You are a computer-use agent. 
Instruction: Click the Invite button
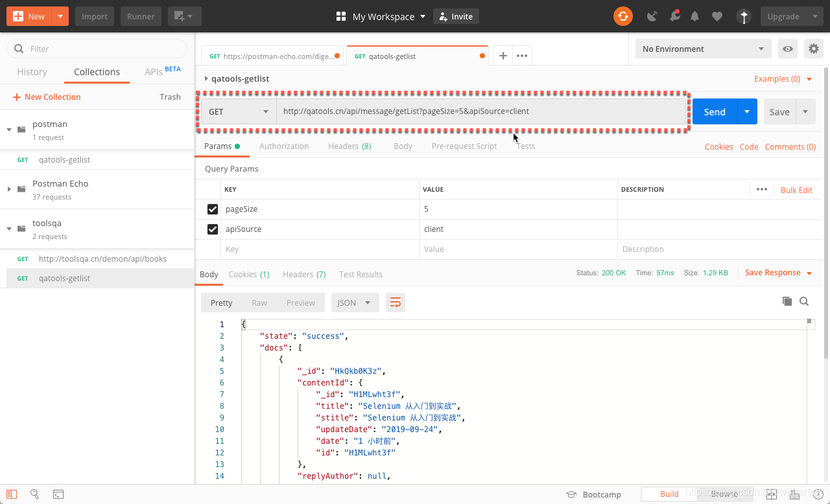456,16
